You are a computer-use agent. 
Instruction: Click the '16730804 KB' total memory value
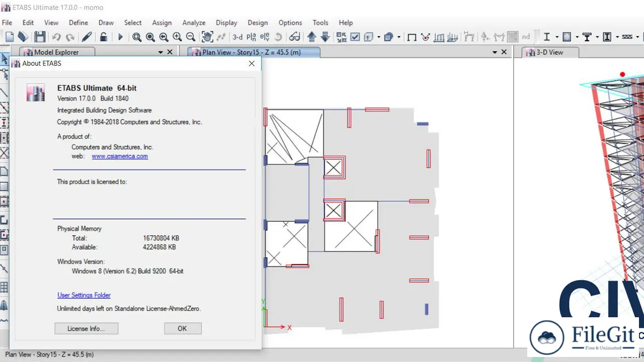click(x=161, y=238)
